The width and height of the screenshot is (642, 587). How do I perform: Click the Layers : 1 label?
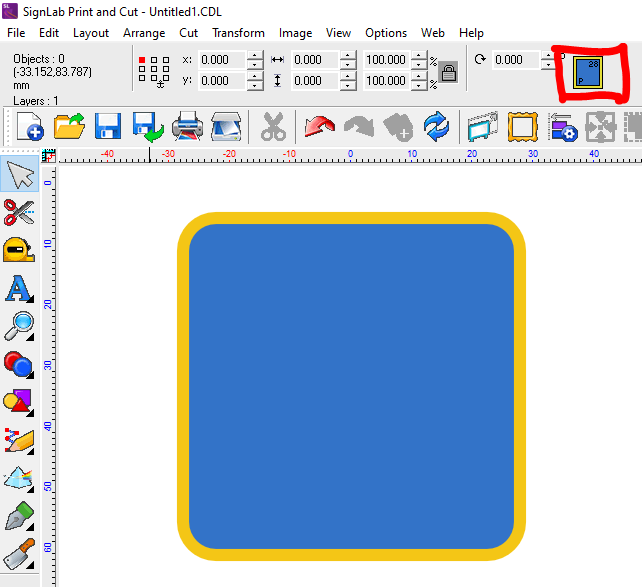pos(36,101)
